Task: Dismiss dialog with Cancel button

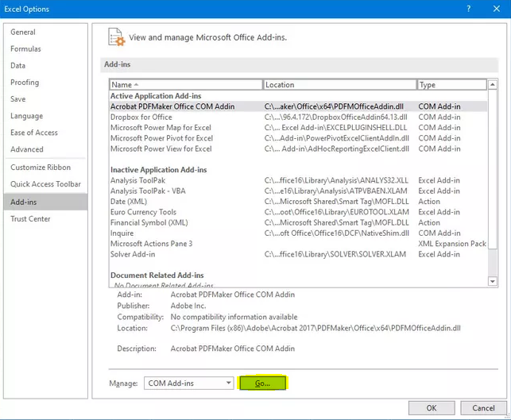Action: pyautogui.click(x=483, y=408)
